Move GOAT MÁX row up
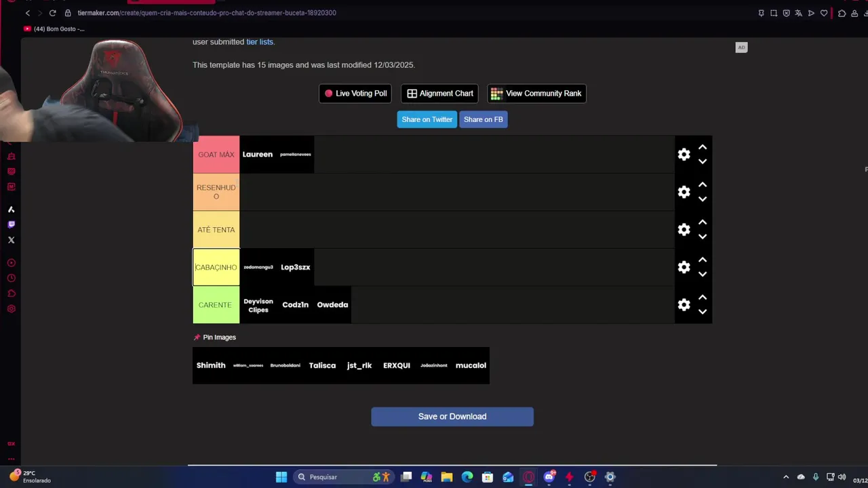 click(x=703, y=147)
